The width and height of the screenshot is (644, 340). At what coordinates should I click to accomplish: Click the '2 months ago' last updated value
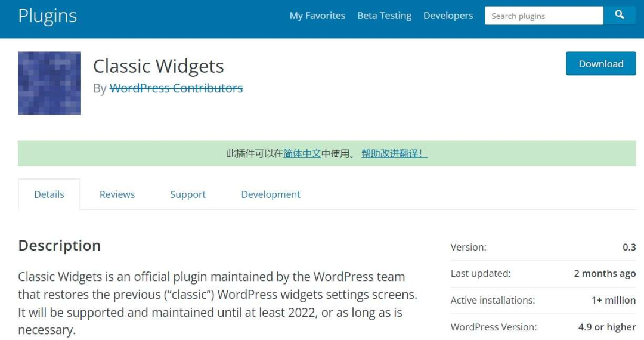click(605, 273)
